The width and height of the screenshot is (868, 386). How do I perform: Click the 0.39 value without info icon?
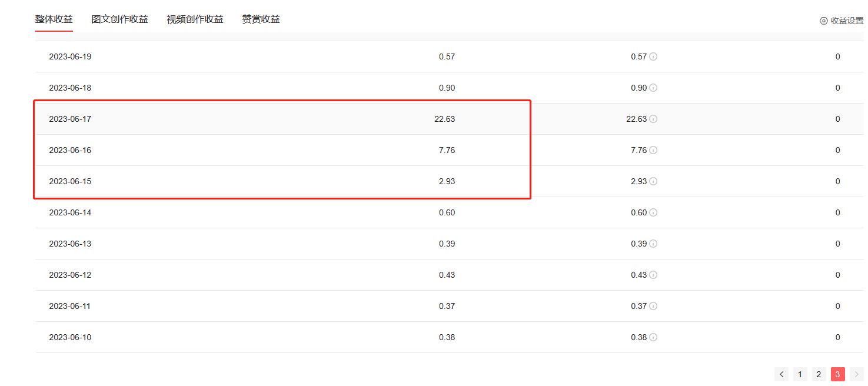pos(447,244)
